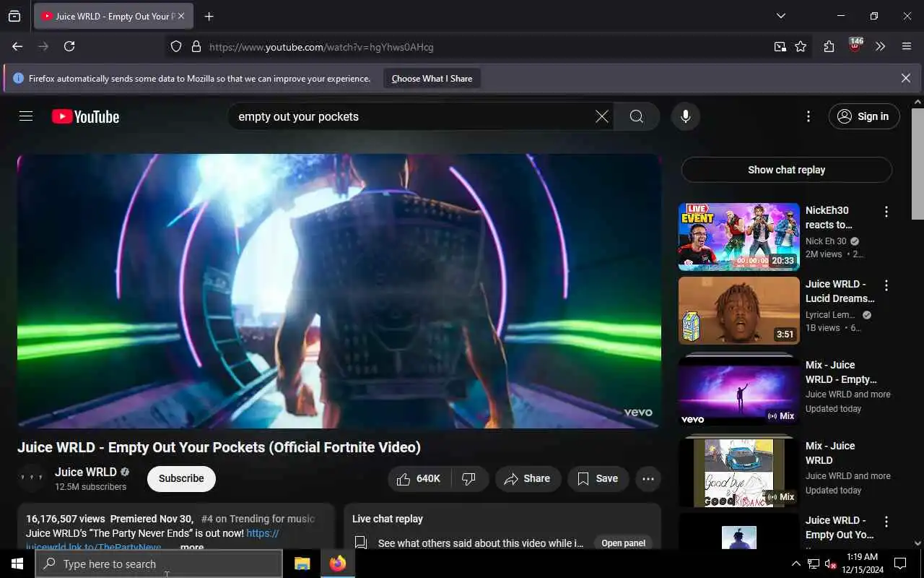924x578 pixels.
Task: Open the live chat replay panel
Action: (x=623, y=543)
